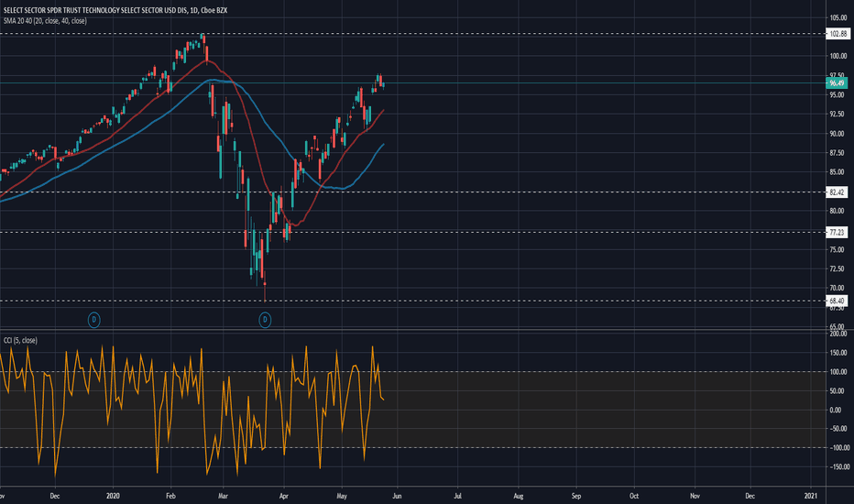Click the 105.00 price scale value
Viewport: 854px width, 504px height.
tap(838, 18)
